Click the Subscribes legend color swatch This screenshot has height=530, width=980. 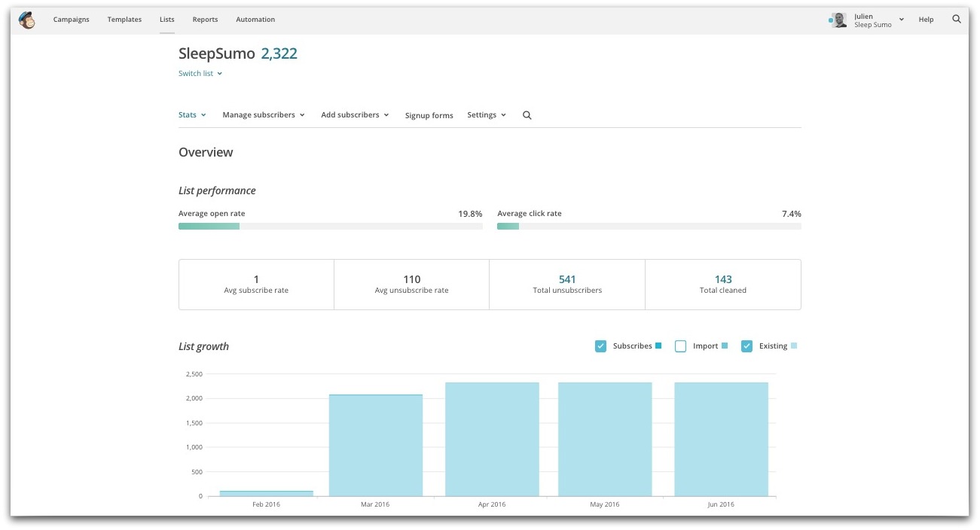[658, 346]
